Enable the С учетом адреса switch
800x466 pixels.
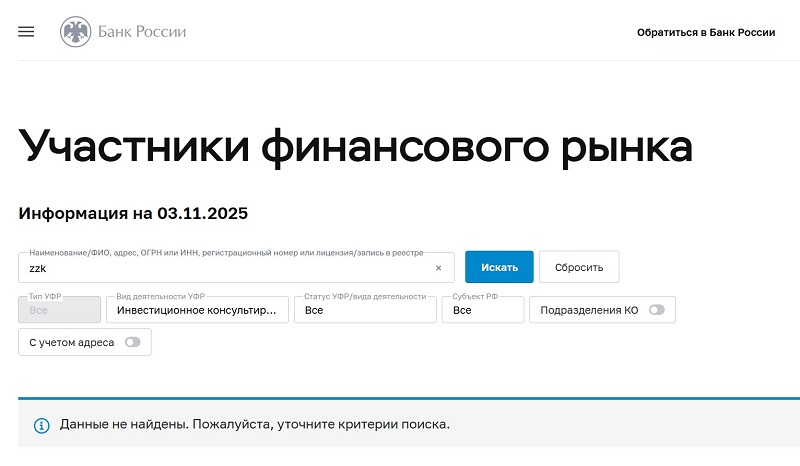[x=132, y=342]
